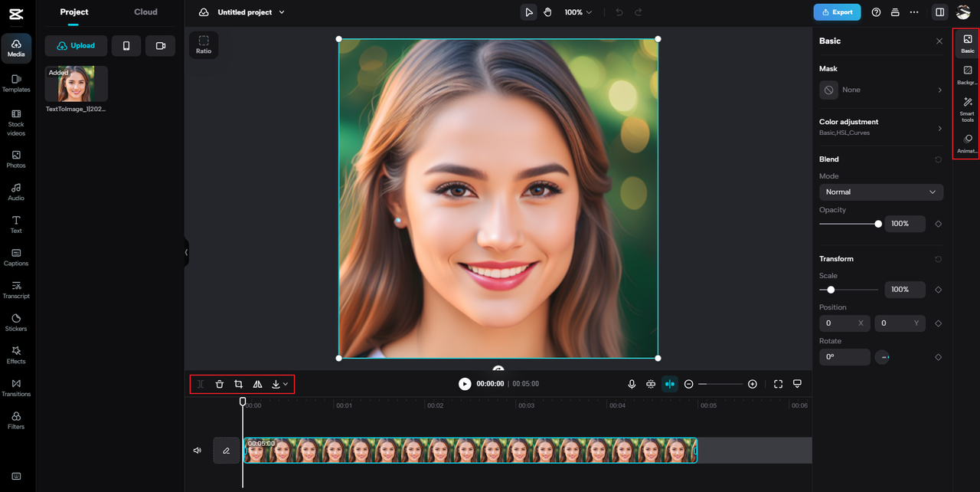The width and height of the screenshot is (980, 492).
Task: Reset the Blend section
Action: (x=938, y=159)
